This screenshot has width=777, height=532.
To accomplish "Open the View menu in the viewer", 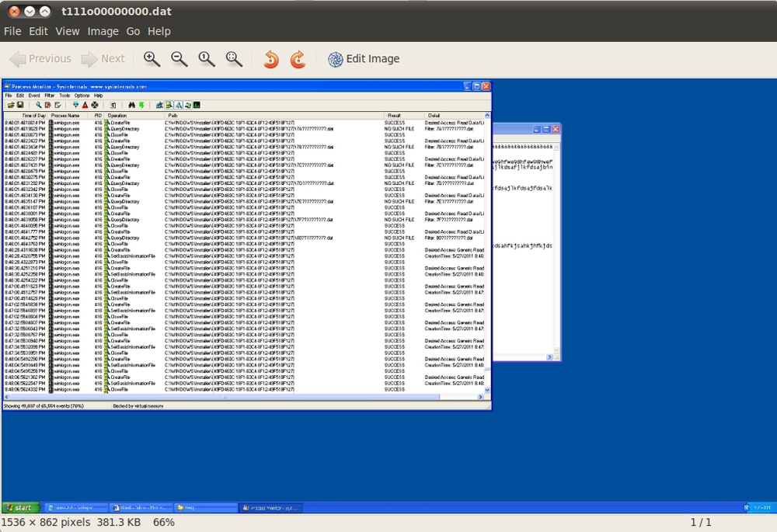I will (x=68, y=31).
